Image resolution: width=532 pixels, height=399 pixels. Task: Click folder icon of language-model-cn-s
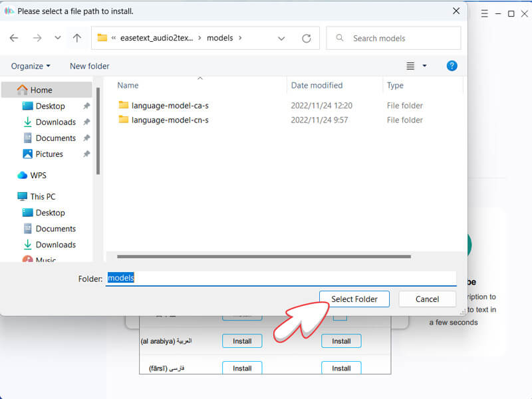tap(124, 120)
